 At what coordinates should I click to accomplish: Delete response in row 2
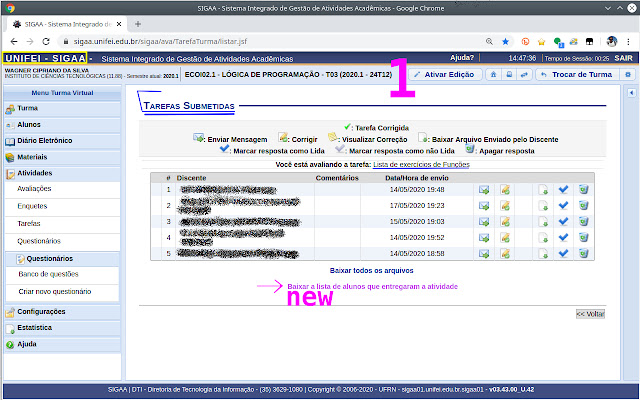pyautogui.click(x=584, y=205)
